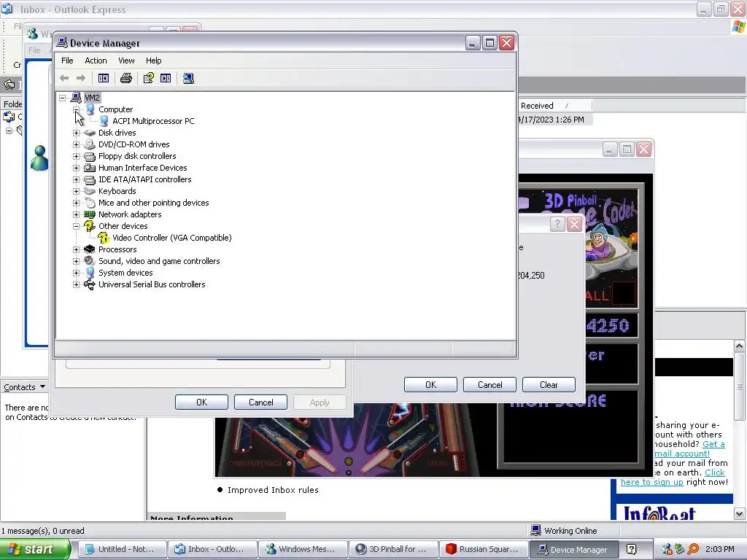Click the Print icon in Device Manager
This screenshot has width=747, height=560.
125,78
